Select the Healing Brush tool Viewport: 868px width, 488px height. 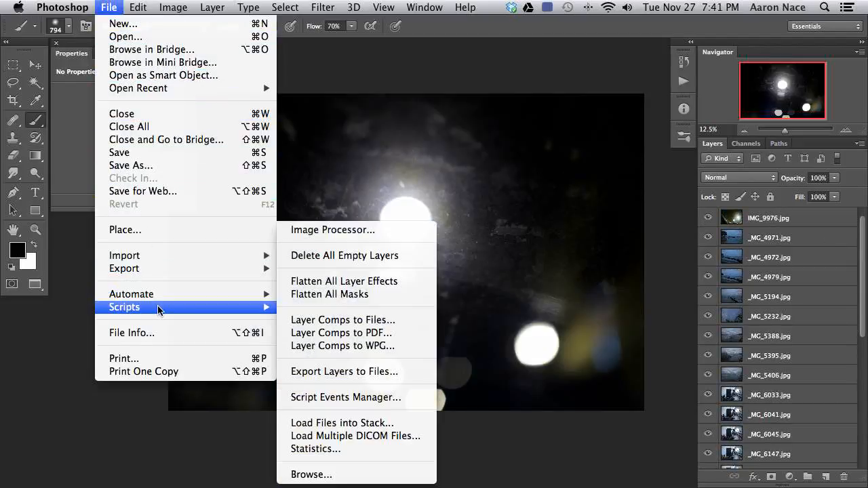[13, 120]
